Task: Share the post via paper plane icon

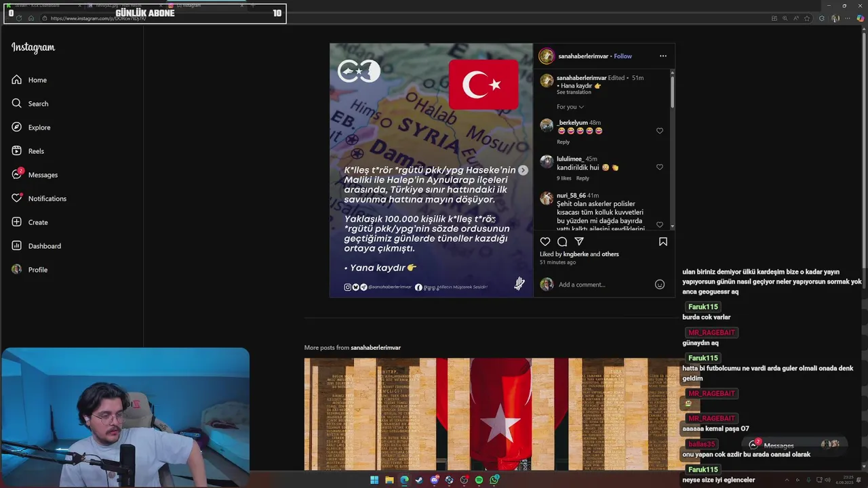Action: tap(579, 241)
